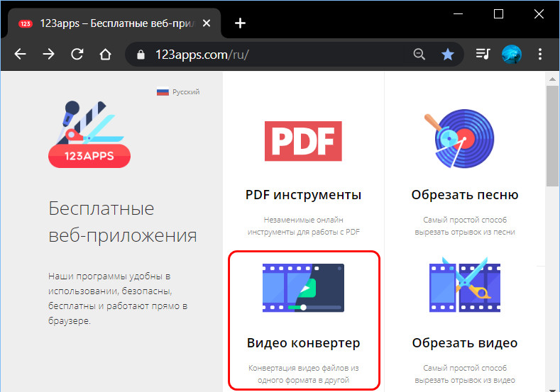This screenshot has width=560, height=392.
Task: Open the Обрезать песню link
Action: tap(465, 195)
